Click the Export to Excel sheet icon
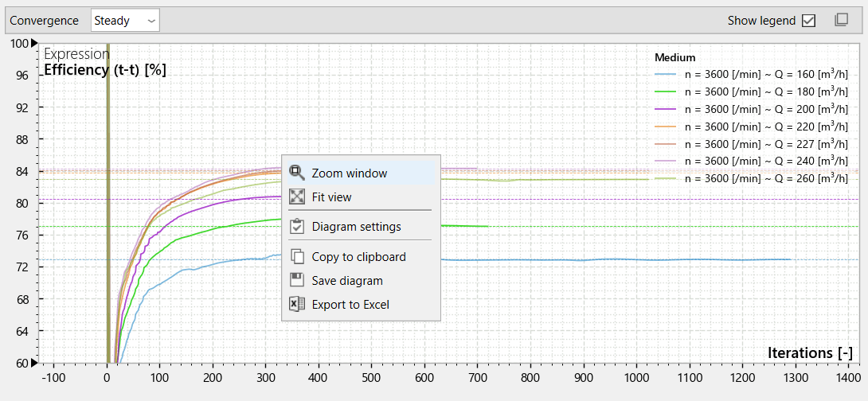Image resolution: width=868 pixels, height=401 pixels. click(x=297, y=304)
